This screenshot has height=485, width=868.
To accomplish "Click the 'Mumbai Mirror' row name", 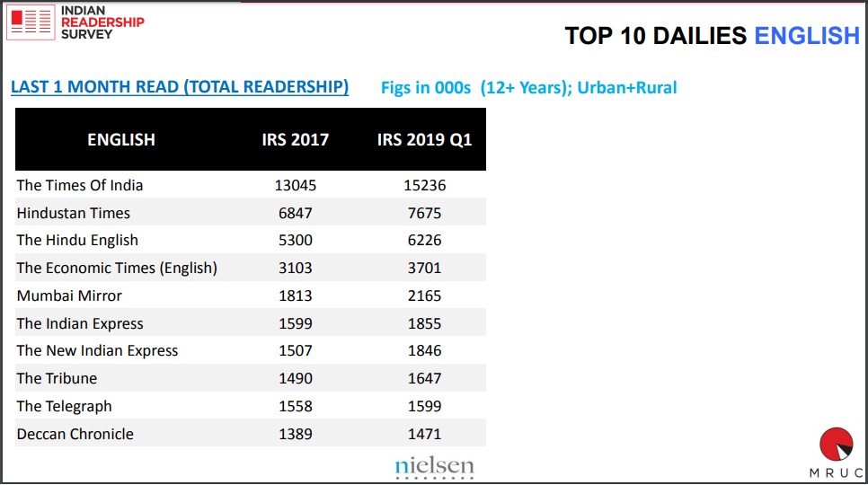I will tap(69, 295).
